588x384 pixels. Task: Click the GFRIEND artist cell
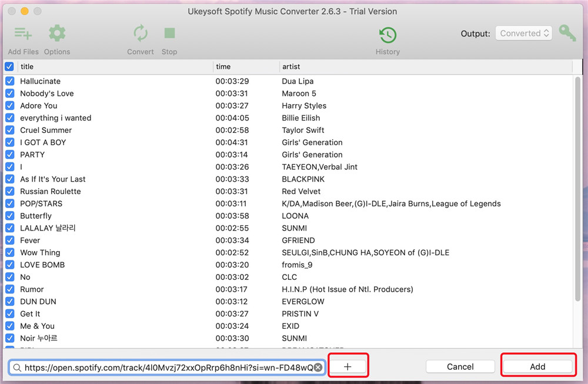(298, 241)
